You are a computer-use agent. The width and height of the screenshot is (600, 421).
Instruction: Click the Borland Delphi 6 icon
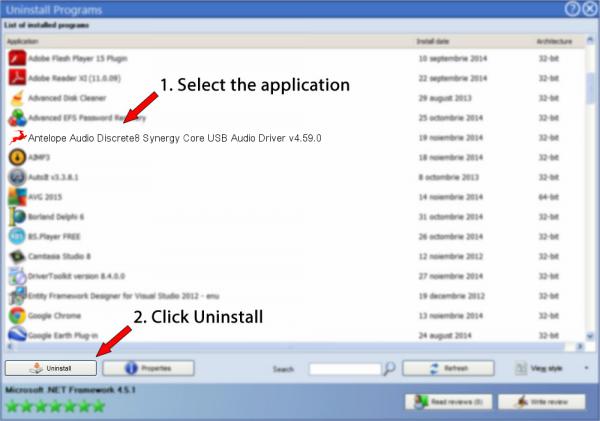17,217
